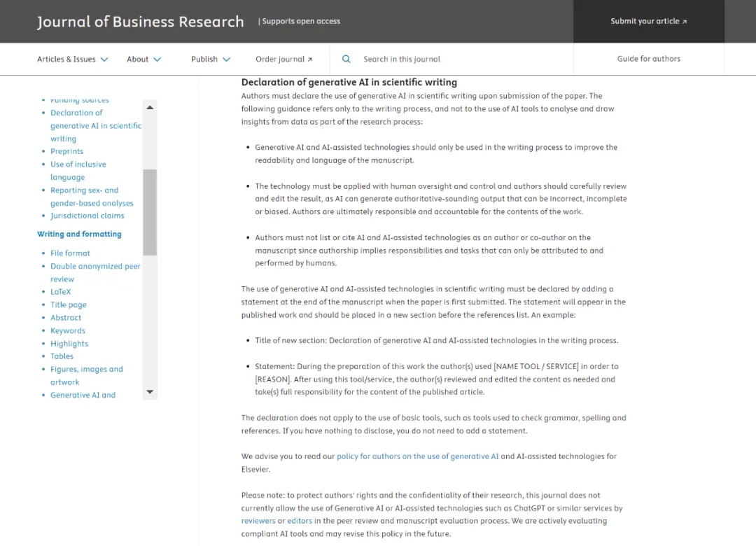Expand the Articles & Issues dropdown
This screenshot has width=756, height=546.
tap(104, 59)
